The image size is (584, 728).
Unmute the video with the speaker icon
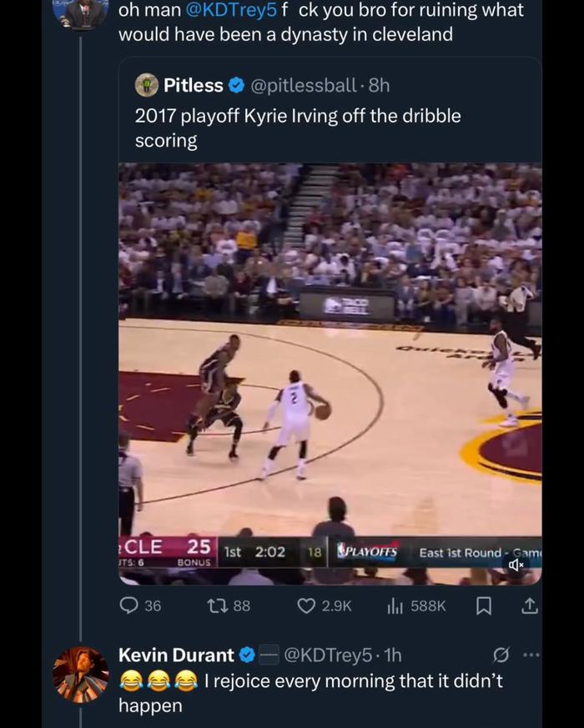516,565
